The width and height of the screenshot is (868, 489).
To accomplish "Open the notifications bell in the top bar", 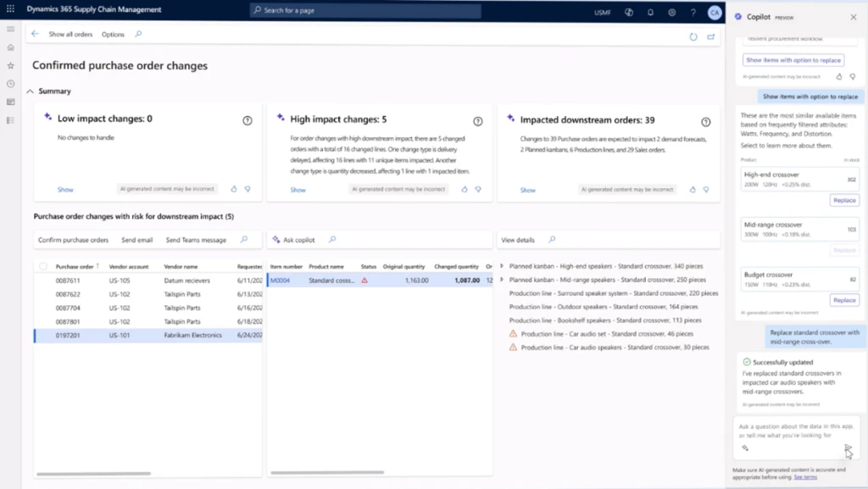I will [651, 12].
